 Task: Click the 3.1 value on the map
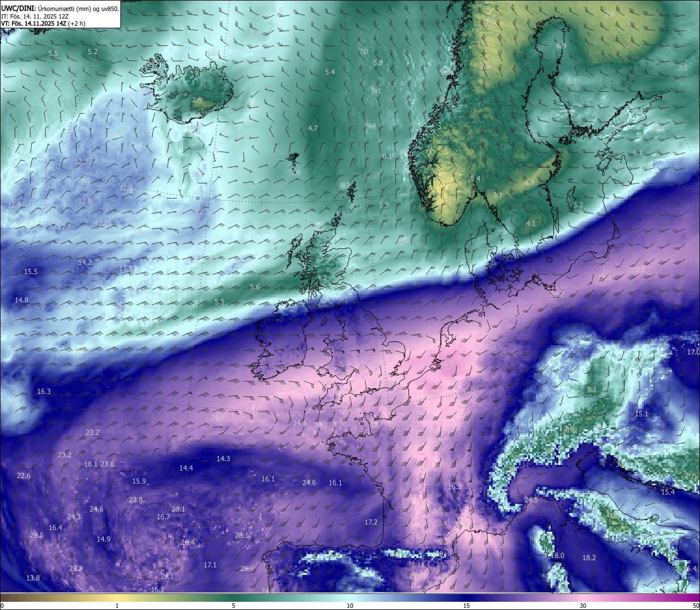[x=498, y=195]
